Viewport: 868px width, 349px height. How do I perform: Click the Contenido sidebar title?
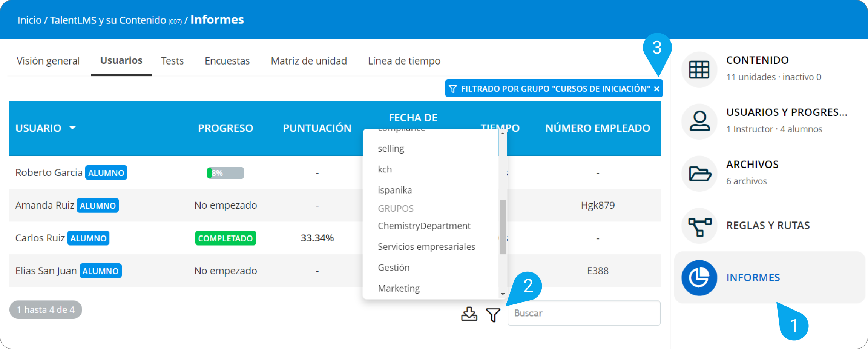click(757, 60)
